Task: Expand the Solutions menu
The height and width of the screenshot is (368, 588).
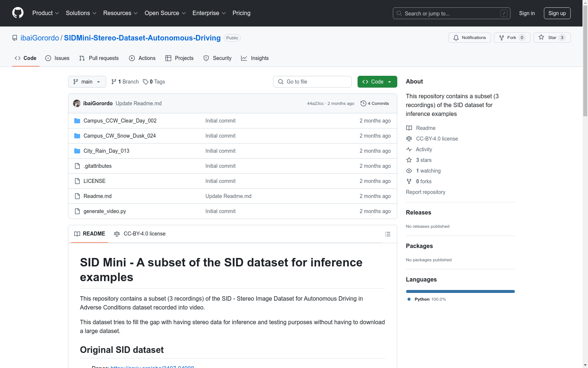Action: click(x=81, y=13)
